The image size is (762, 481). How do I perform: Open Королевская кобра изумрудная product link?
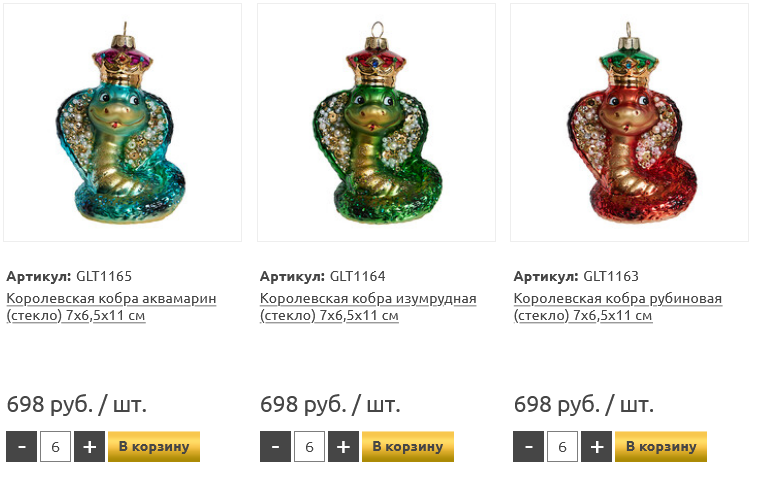point(368,307)
